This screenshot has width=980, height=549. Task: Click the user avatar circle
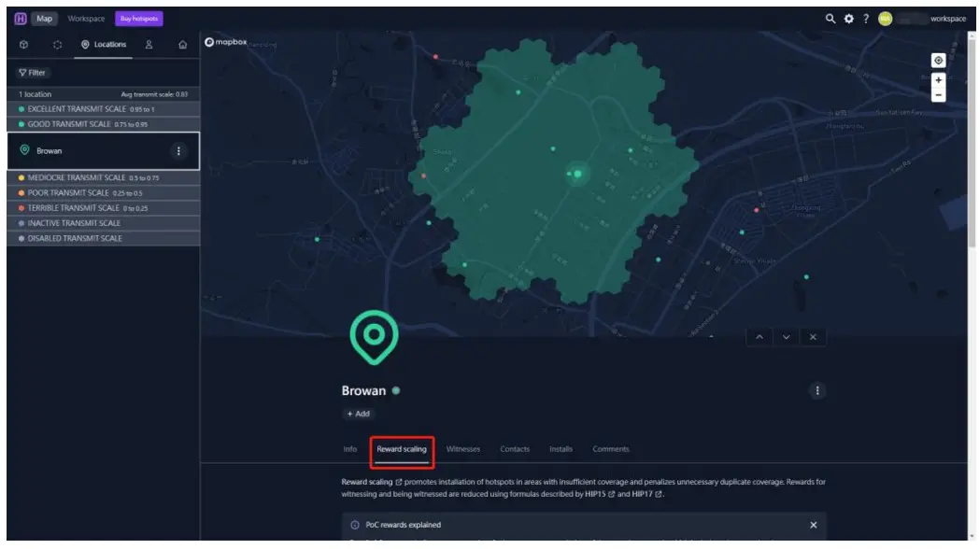[885, 19]
